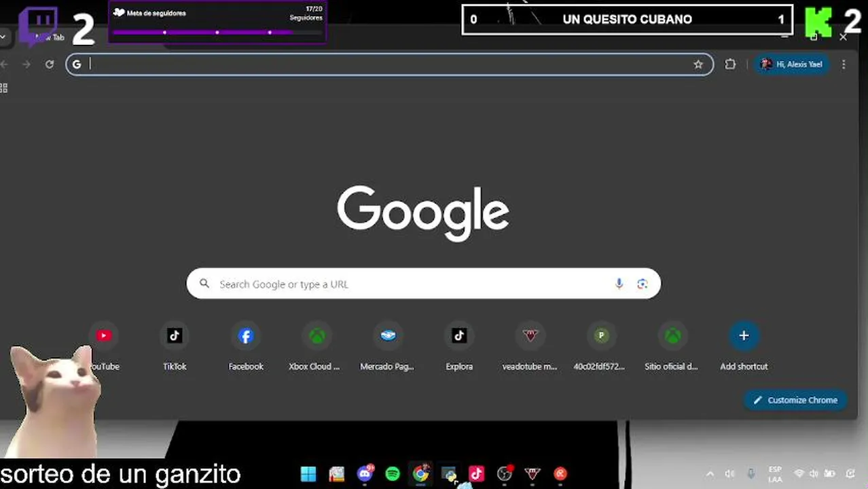Screen dimensions: 868x489
Task: Click the Search Google or type a URL box
Action: pos(423,284)
